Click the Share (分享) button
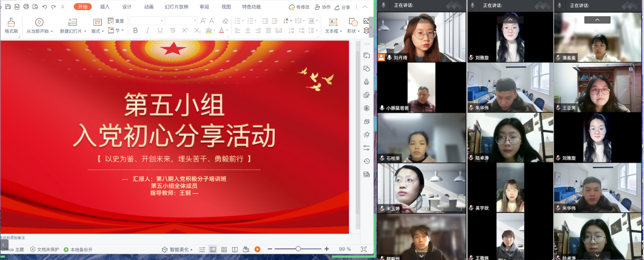The image size is (644, 260). click(x=342, y=7)
